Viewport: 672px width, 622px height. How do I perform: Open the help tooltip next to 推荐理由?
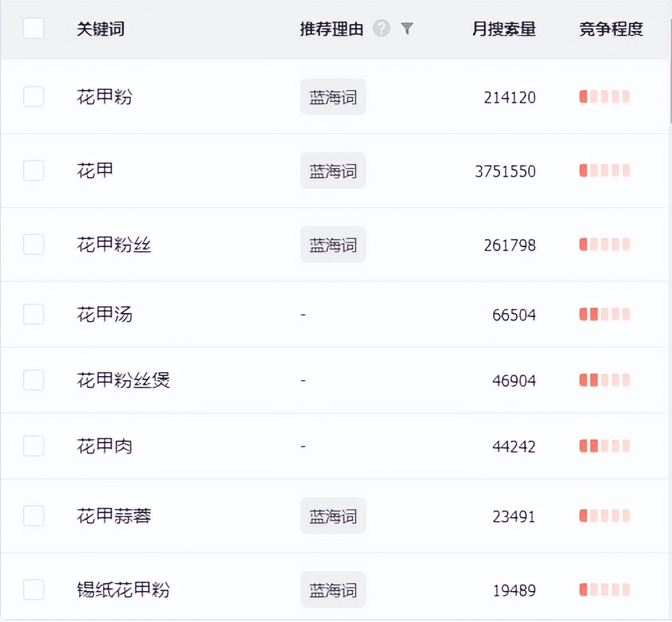[381, 29]
